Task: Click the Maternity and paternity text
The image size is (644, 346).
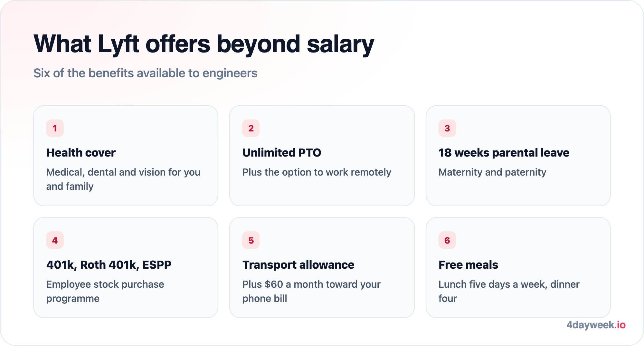Action: [492, 172]
